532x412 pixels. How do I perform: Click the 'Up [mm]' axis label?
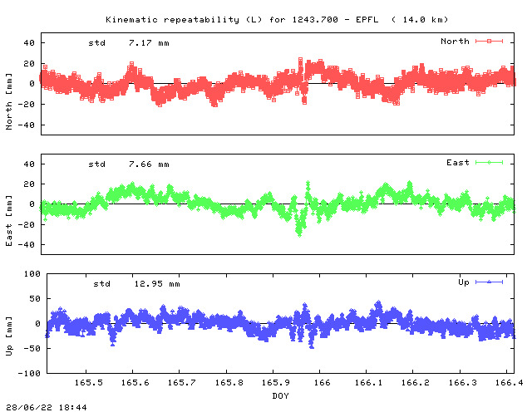coord(9,336)
